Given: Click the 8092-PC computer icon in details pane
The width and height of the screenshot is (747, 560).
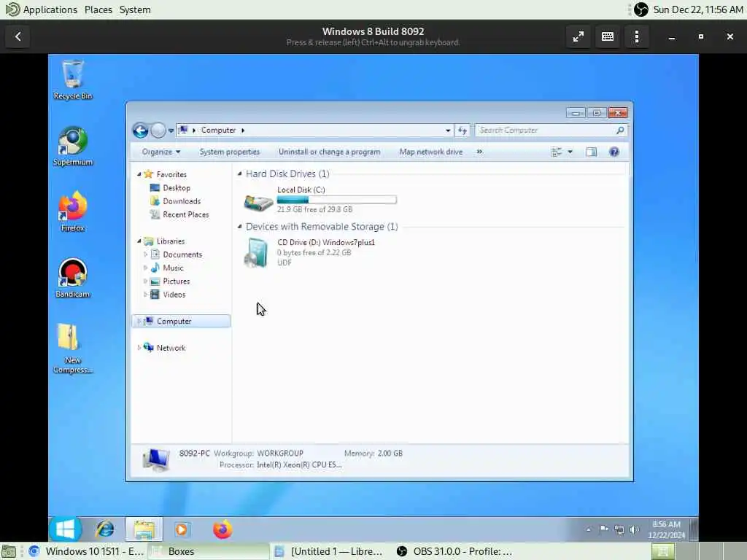Looking at the screenshot, I should pyautogui.click(x=156, y=459).
